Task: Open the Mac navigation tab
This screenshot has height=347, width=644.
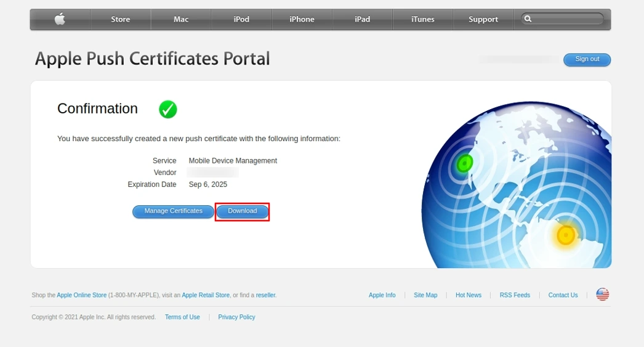Action: coord(181,19)
